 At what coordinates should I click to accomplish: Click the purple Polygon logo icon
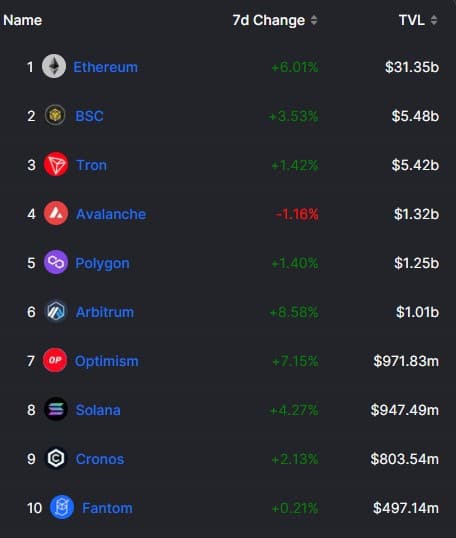pos(56,262)
